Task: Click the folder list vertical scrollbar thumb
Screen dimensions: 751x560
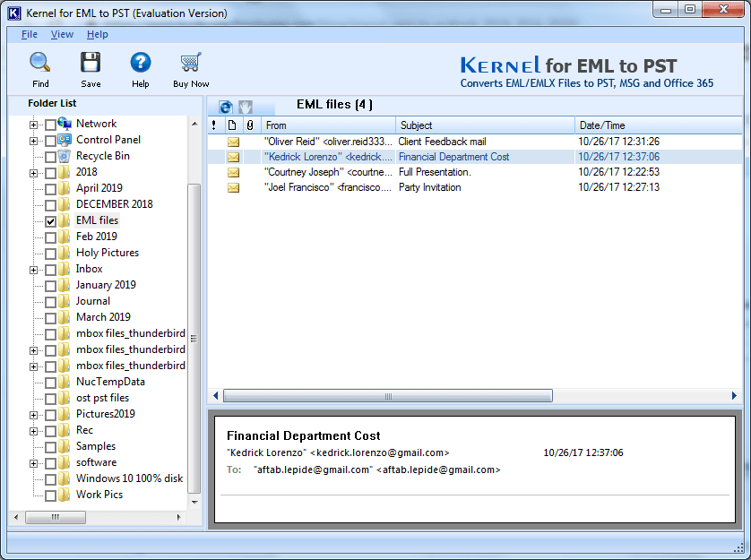Action: (x=194, y=338)
